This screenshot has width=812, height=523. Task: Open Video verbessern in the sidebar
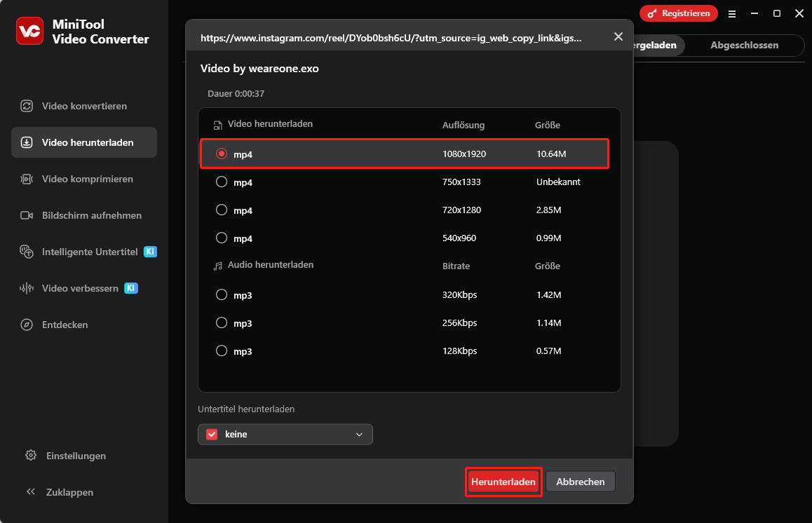tap(84, 288)
